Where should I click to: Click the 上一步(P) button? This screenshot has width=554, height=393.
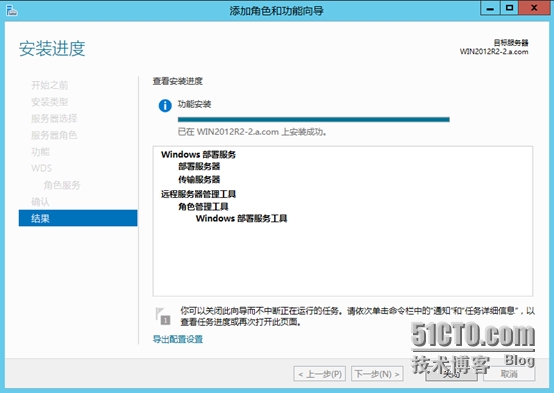[x=320, y=374]
